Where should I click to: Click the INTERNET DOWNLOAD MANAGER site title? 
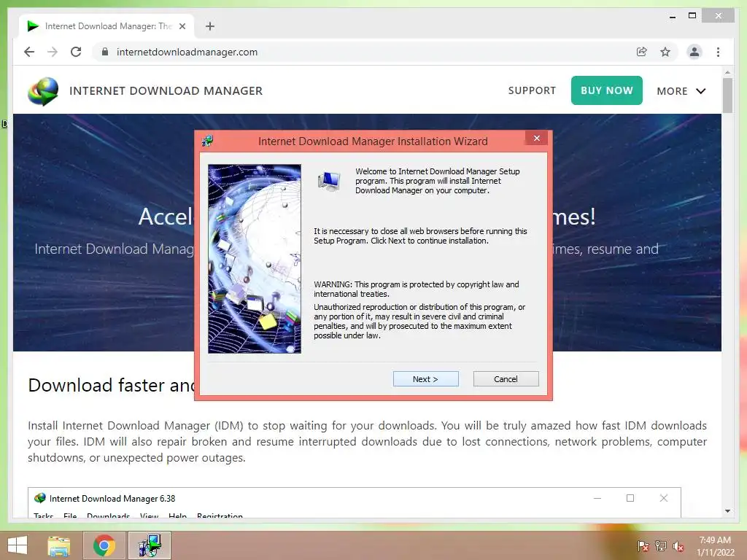click(166, 91)
